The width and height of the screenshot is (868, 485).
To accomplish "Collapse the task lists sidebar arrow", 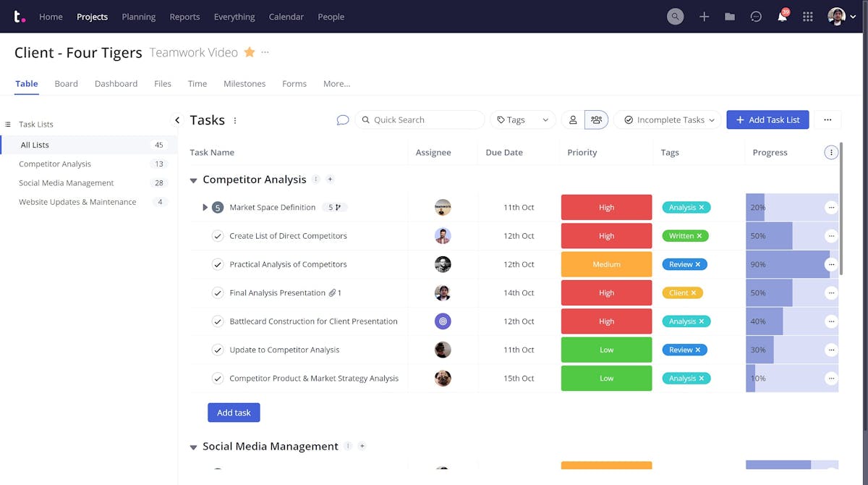I will (x=177, y=120).
